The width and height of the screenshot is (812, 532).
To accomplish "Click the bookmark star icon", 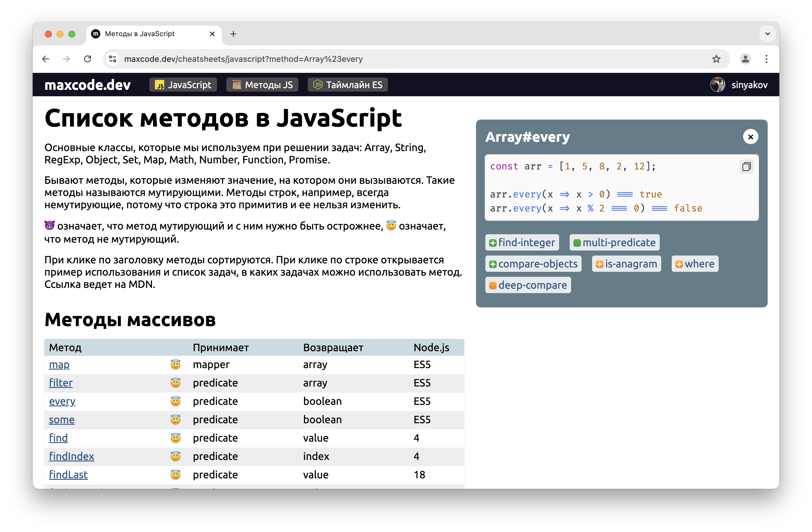I will click(716, 59).
